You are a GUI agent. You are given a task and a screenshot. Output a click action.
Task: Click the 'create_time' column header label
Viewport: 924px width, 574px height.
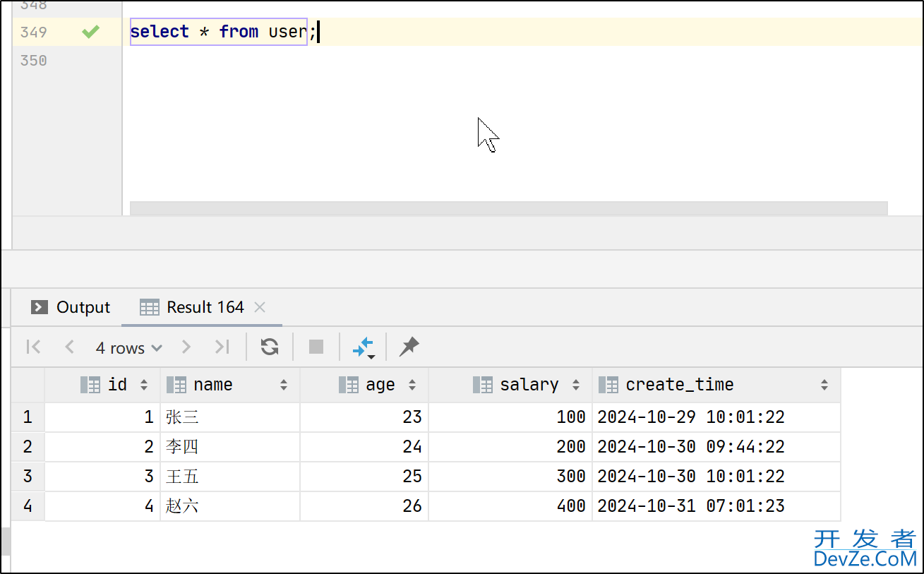[680, 385]
